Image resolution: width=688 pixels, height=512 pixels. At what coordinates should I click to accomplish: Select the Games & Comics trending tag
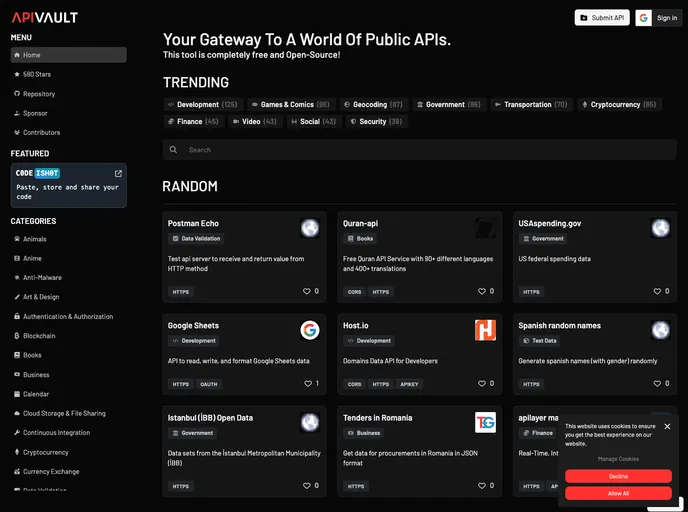pyautogui.click(x=290, y=104)
